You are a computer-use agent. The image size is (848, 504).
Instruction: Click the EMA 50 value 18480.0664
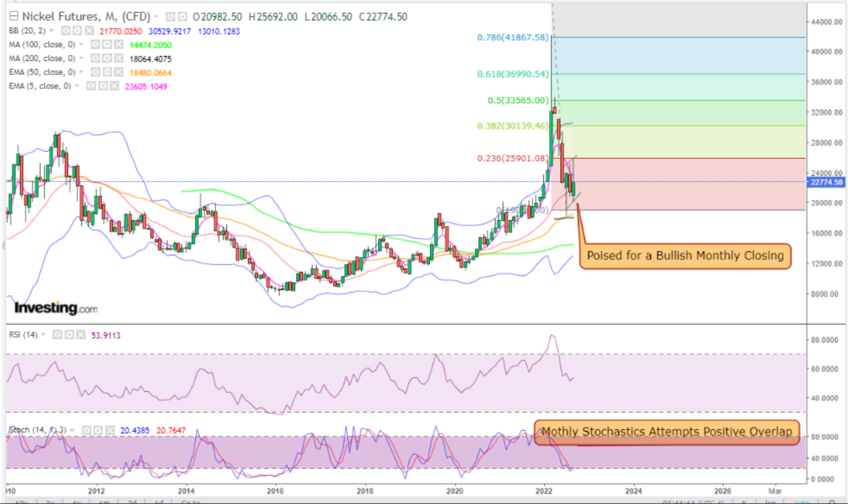point(151,73)
